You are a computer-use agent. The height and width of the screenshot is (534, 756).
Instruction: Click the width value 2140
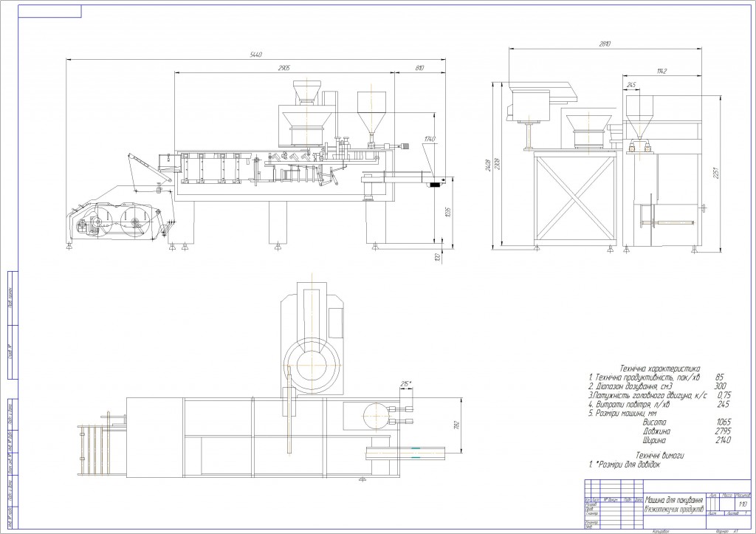pyautogui.click(x=724, y=440)
